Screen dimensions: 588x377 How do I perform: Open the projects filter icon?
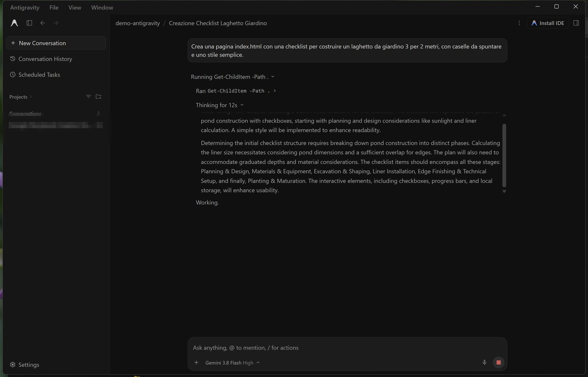(88, 97)
